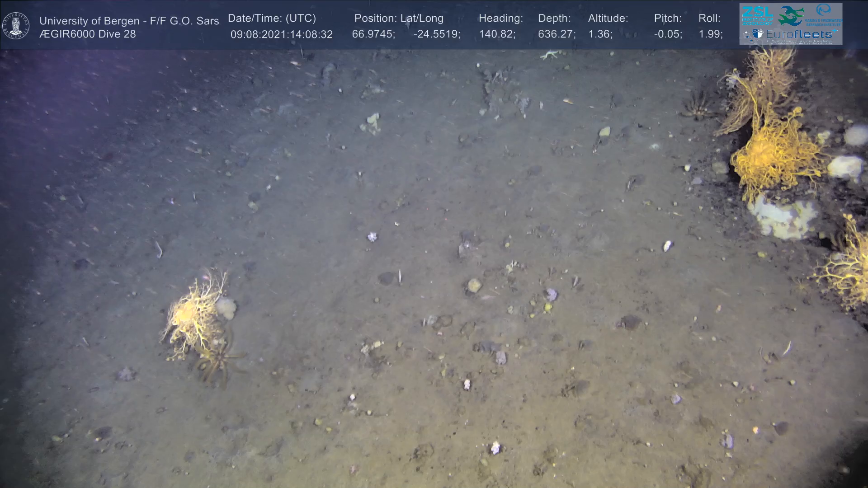The height and width of the screenshot is (488, 868).
Task: Click the Eurofleets+ wordmark
Action: (800, 34)
